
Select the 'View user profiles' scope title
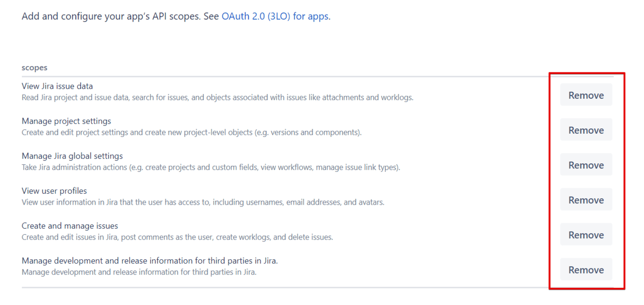[x=54, y=191]
